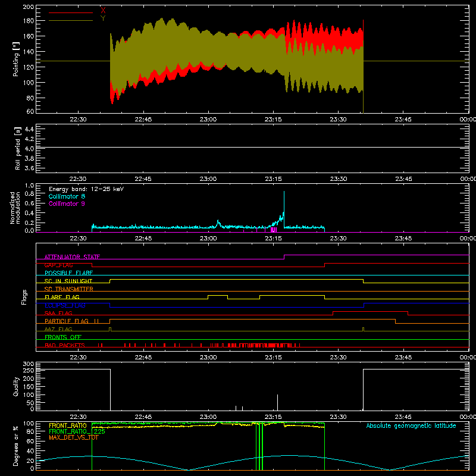
Task: Click the raised SAA_FLAG segment
Action: tap(370, 312)
